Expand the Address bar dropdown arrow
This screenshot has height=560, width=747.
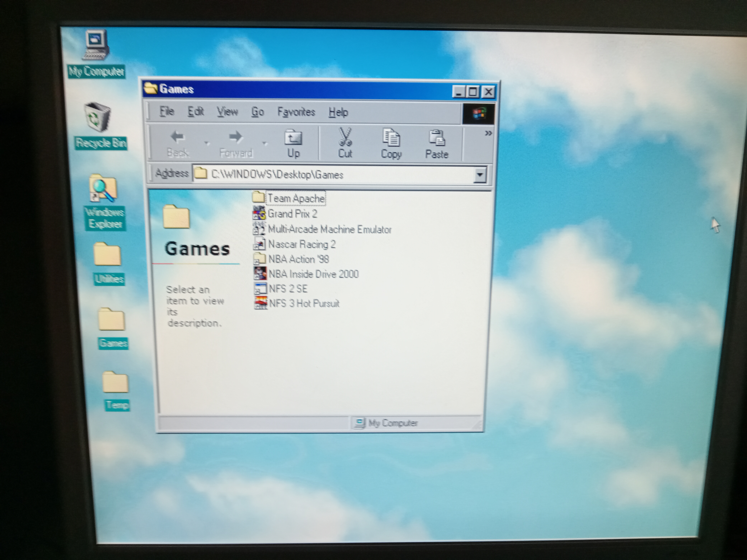click(x=480, y=174)
